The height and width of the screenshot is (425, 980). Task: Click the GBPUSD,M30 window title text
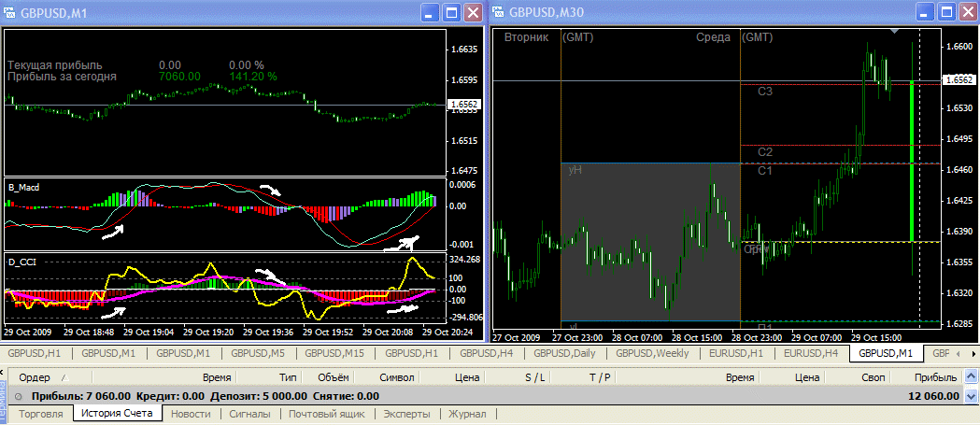(x=547, y=12)
